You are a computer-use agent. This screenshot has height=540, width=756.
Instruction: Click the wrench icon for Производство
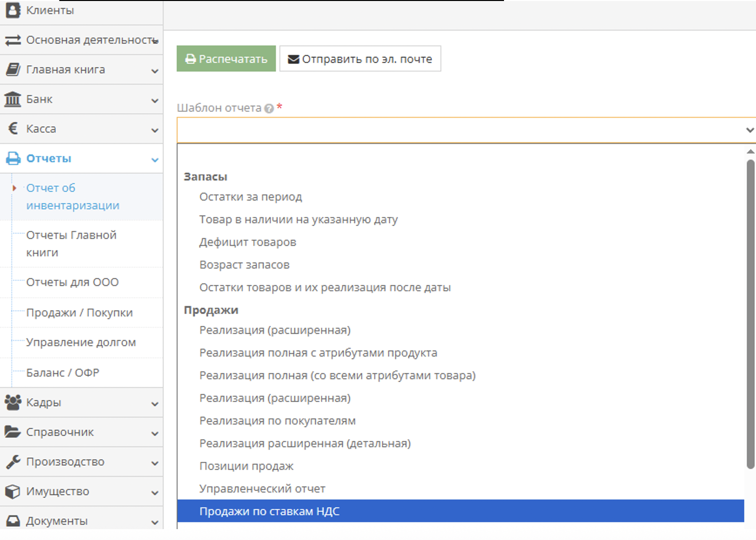pos(13,462)
